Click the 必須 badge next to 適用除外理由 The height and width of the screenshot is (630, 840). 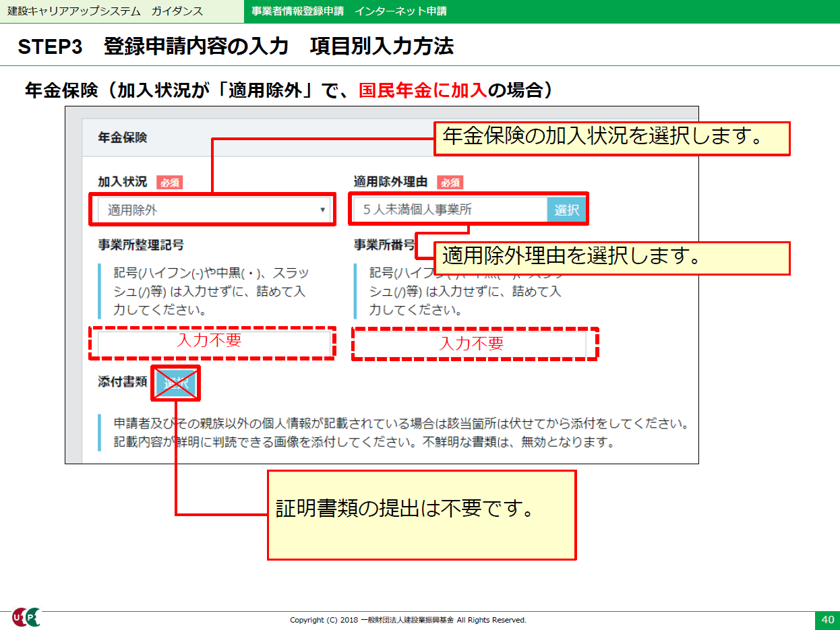point(450,183)
